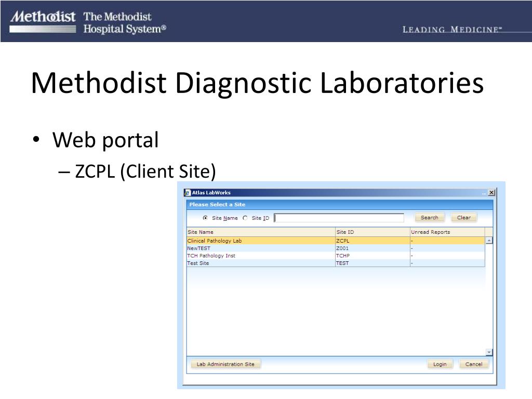The image size is (532, 399).
Task: Select the NewTEST site row
Action: [x=336, y=248]
